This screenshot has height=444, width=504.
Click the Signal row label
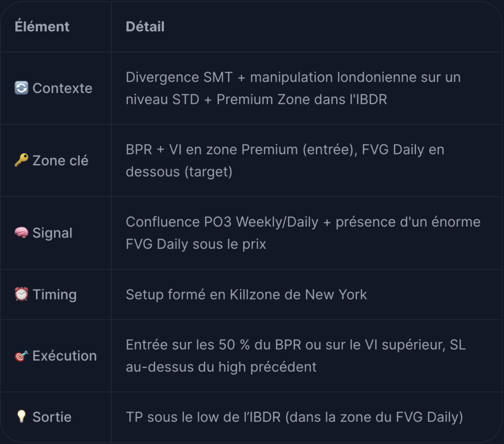point(52,233)
